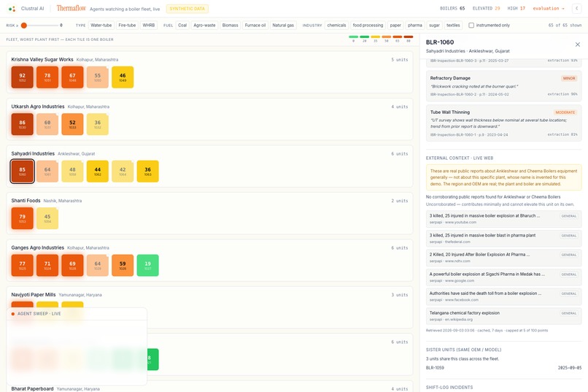Toggle the WHRB type filter
The width and height of the screenshot is (588, 392).
(x=149, y=25)
